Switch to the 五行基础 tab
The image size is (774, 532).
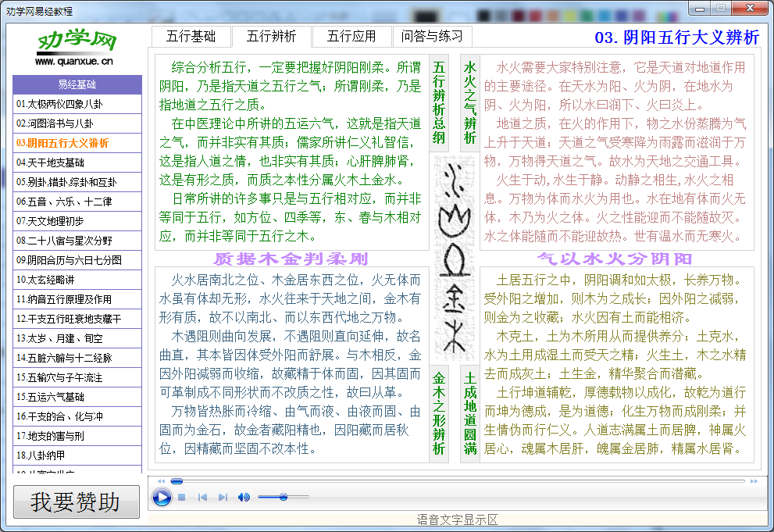tap(191, 36)
